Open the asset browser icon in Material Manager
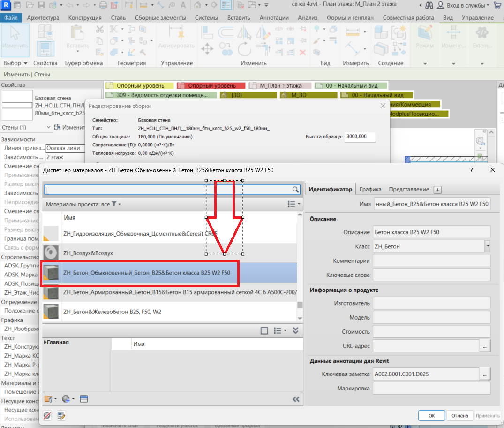504x428 pixels. pos(84,399)
